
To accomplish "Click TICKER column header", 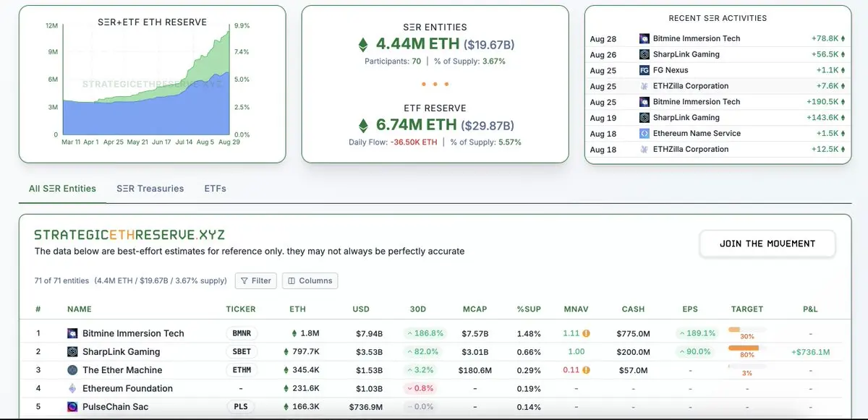I will click(x=241, y=309).
